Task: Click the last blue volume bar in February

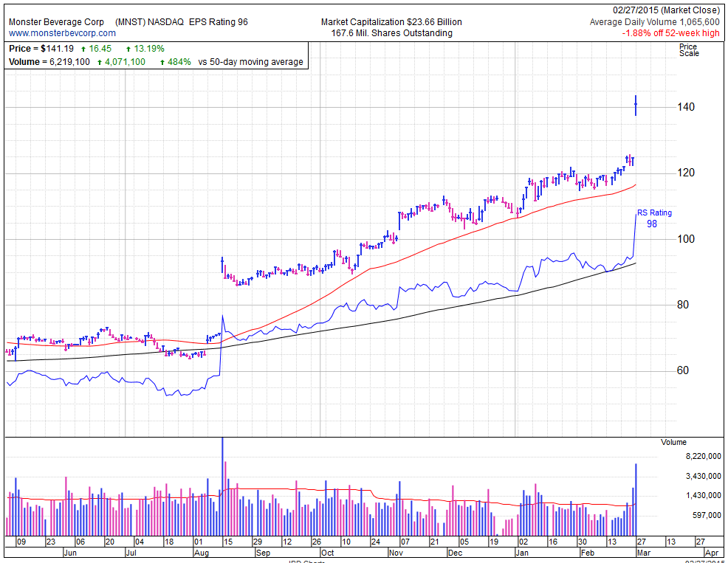Action: 636,500
